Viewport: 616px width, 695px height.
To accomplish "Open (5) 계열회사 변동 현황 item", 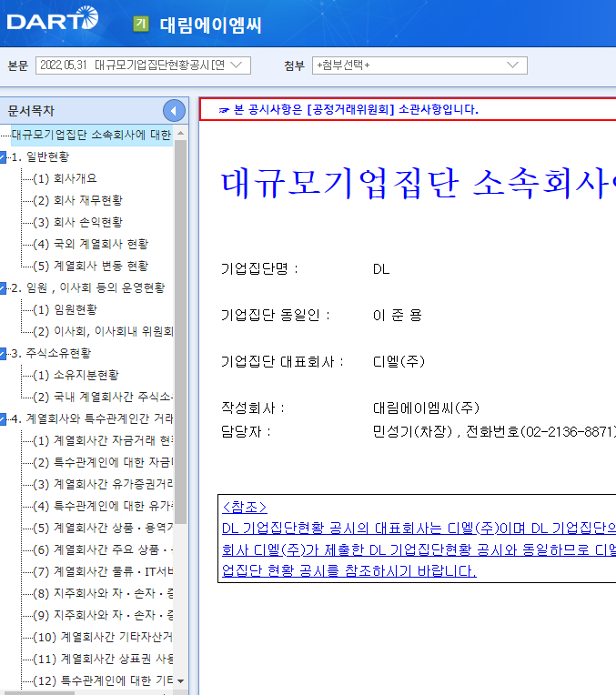I will click(90, 266).
